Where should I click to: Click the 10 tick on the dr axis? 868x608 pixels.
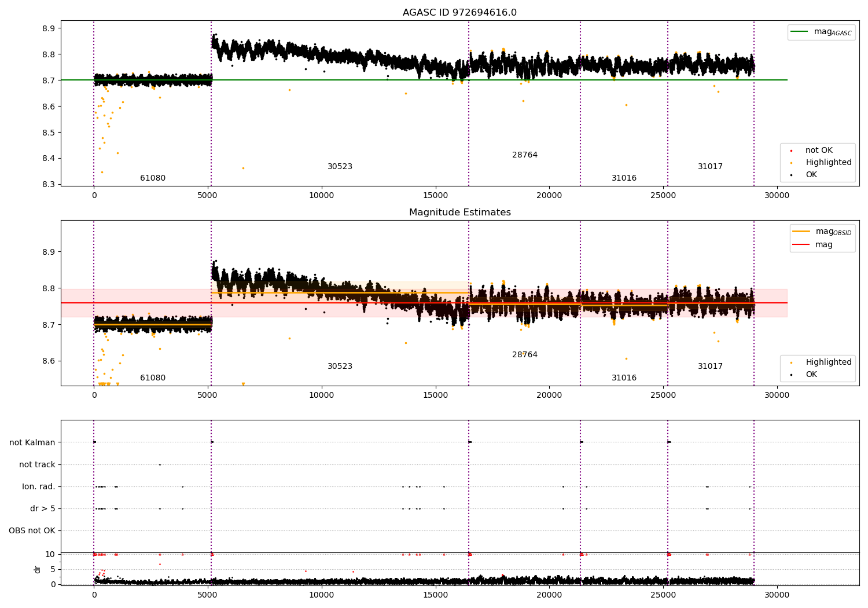coord(50,555)
